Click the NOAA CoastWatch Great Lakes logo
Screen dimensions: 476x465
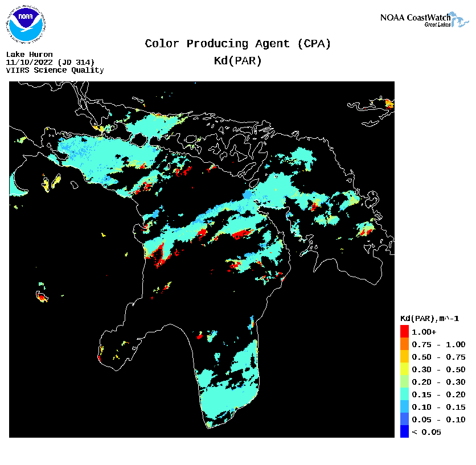pyautogui.click(x=424, y=19)
